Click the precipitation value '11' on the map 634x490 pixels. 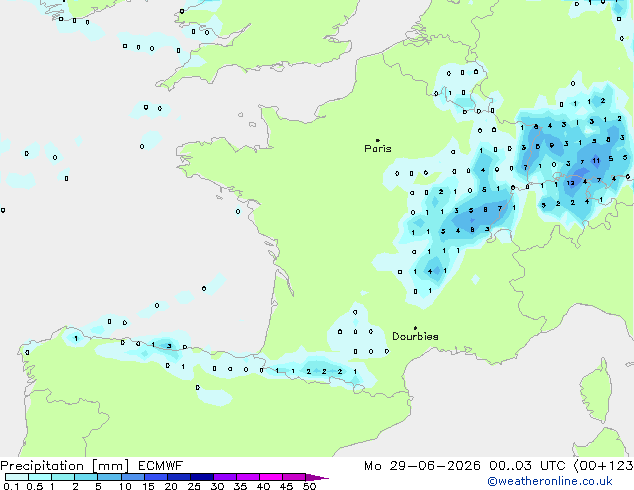click(x=596, y=161)
